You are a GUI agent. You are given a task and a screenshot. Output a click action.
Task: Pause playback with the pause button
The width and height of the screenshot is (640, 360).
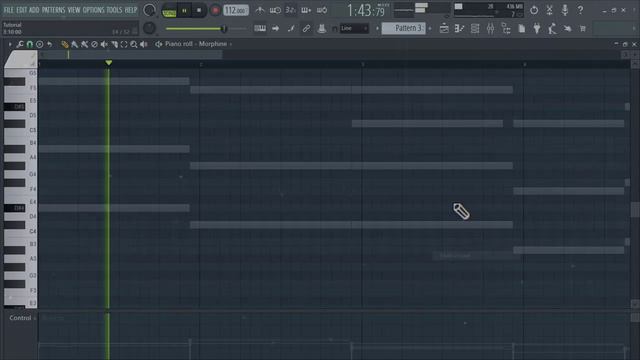[184, 11]
